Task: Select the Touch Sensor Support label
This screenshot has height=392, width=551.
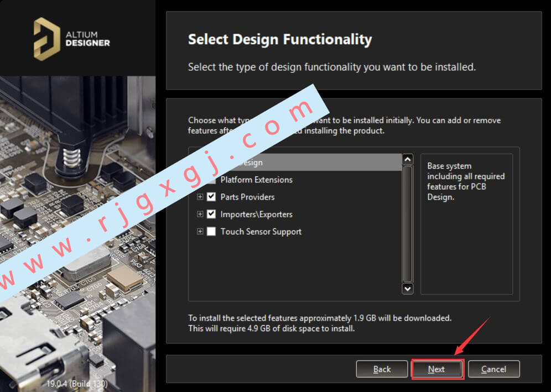Action: click(261, 232)
